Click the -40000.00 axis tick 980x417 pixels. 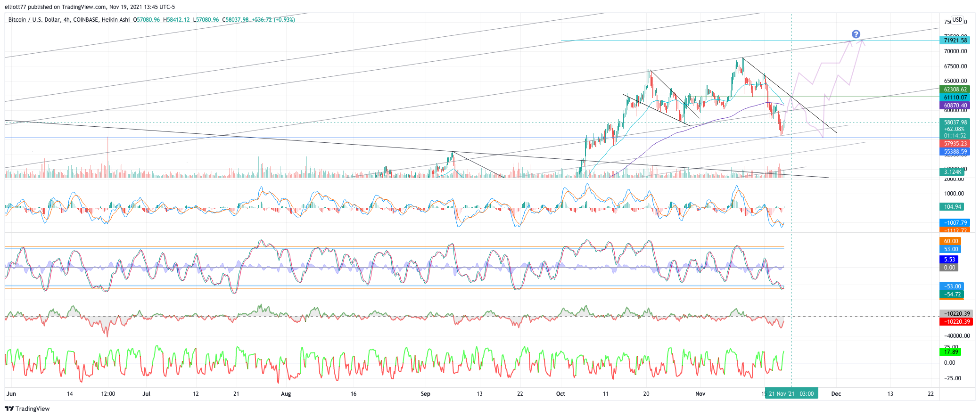pos(956,336)
